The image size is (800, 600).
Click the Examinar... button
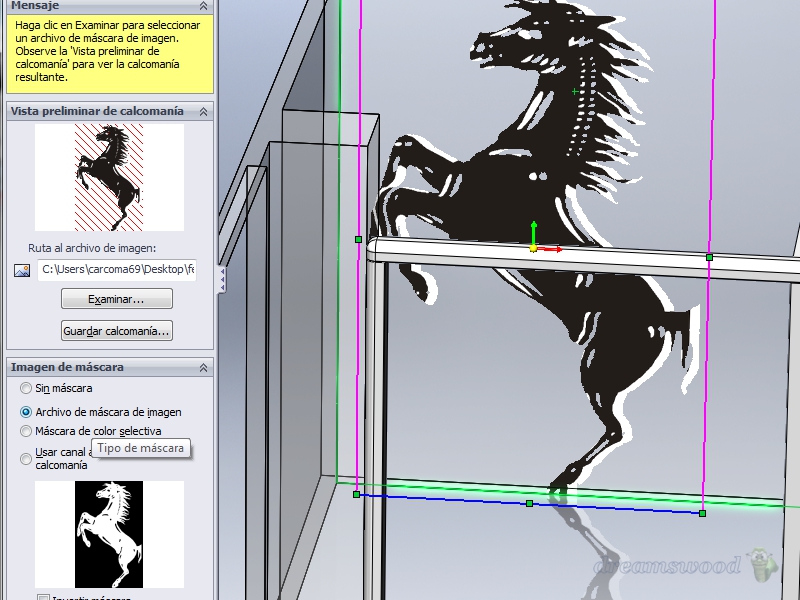click(x=117, y=299)
